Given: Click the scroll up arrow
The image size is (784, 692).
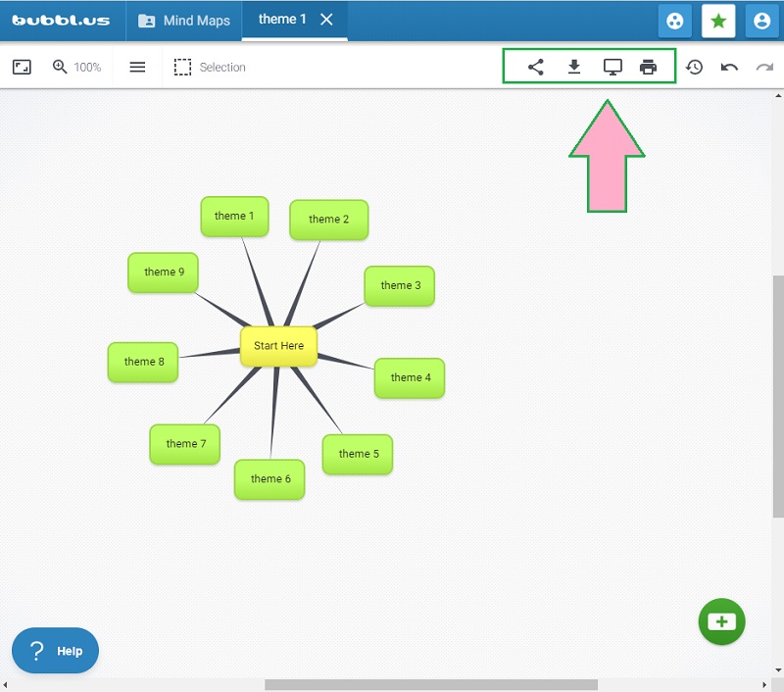Looking at the screenshot, I should pyautogui.click(x=778, y=95).
